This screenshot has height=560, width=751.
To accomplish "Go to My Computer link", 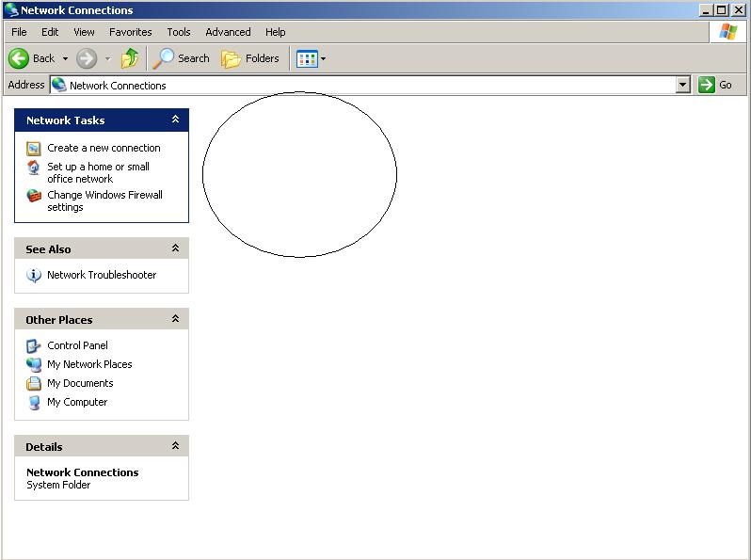I will 77,403.
